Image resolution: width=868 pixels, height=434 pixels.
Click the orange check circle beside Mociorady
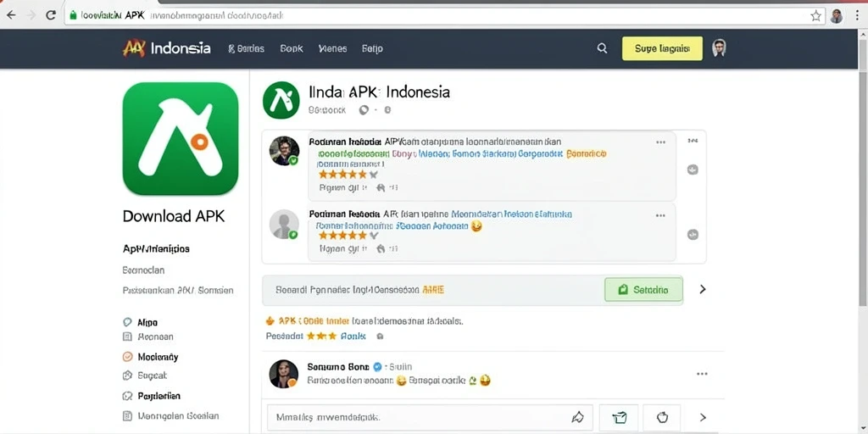point(127,357)
